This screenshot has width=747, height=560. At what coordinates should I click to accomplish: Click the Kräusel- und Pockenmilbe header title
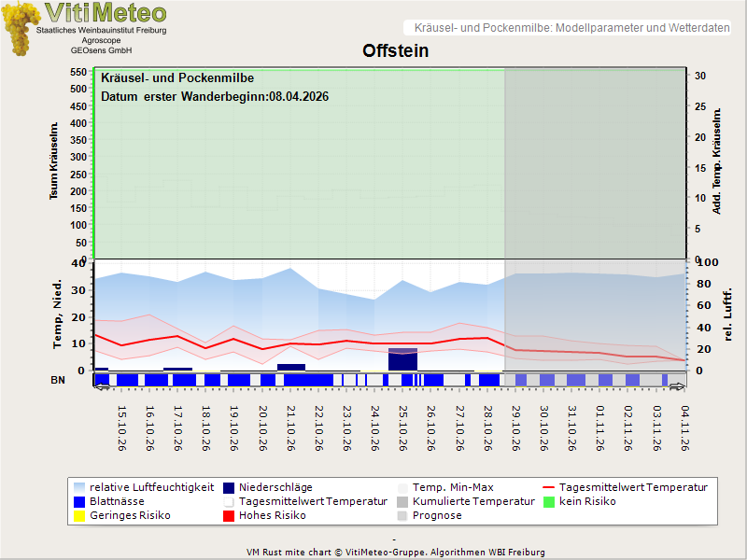coord(571,28)
